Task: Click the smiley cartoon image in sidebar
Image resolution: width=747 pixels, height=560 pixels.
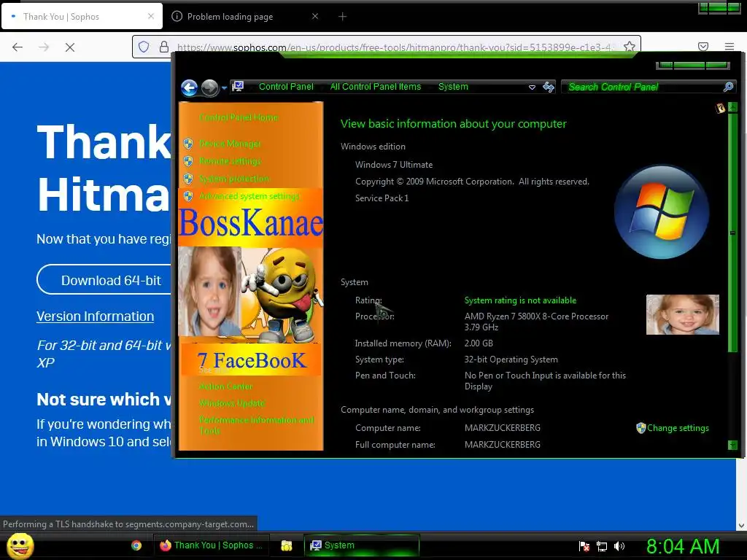Action: pos(282,295)
